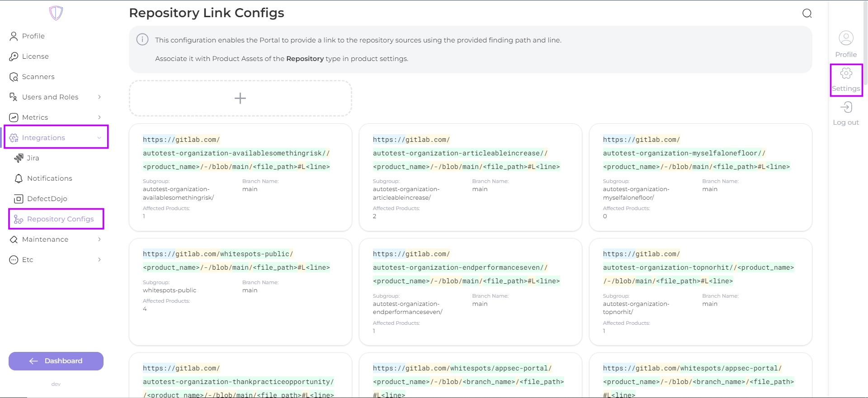Add a new repository link config
Image resolution: width=868 pixels, height=398 pixels.
coord(240,98)
